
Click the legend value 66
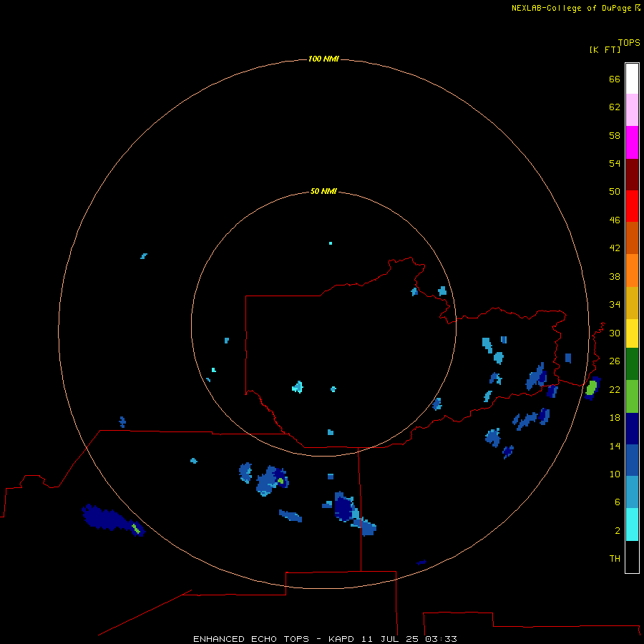pyautogui.click(x=615, y=79)
